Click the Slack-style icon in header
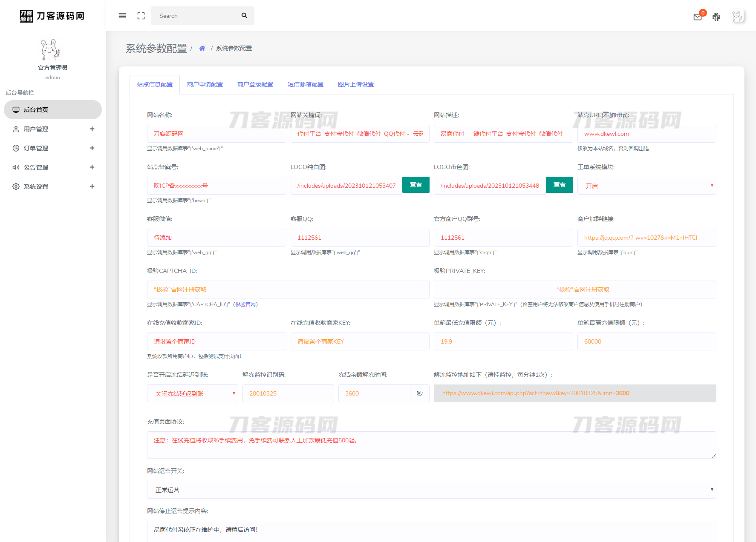This screenshot has height=542, width=756. pos(716,17)
